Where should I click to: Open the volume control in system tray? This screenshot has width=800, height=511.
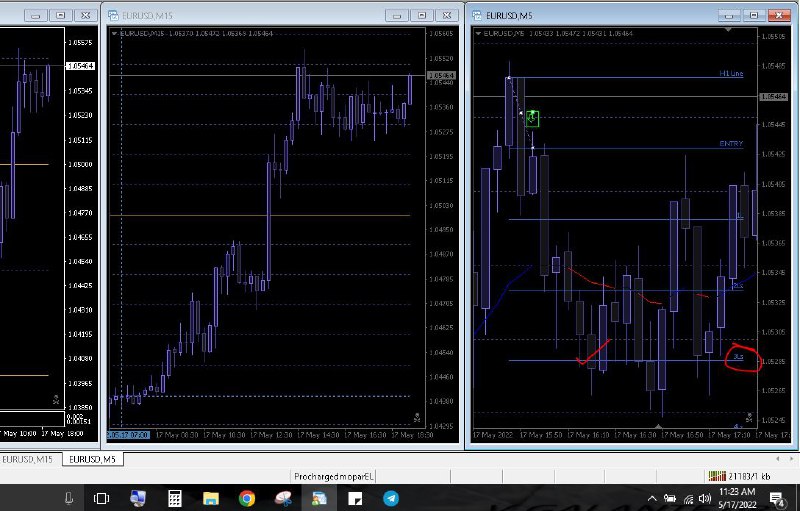pyautogui.click(x=705, y=498)
